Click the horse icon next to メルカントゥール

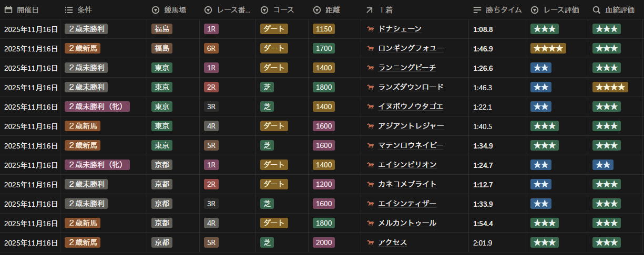pos(371,224)
